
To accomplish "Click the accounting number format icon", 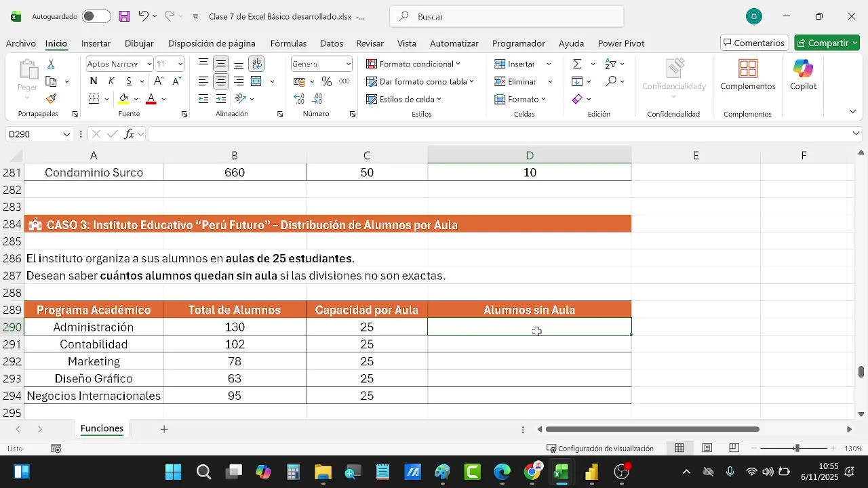I will (299, 81).
